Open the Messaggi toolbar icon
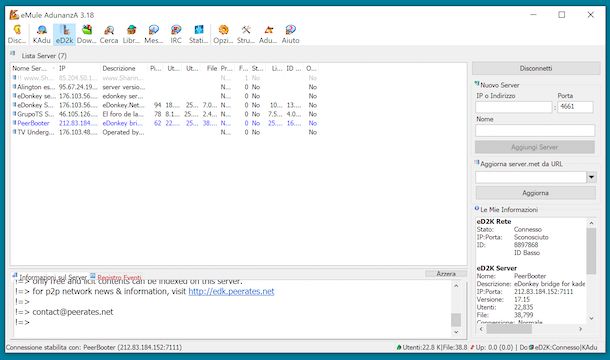Viewport: 610px width, 360px height. (154, 34)
